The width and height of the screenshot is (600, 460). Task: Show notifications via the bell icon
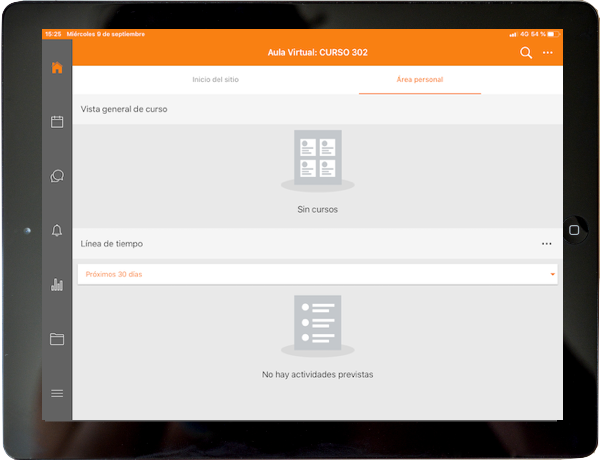coord(57,231)
